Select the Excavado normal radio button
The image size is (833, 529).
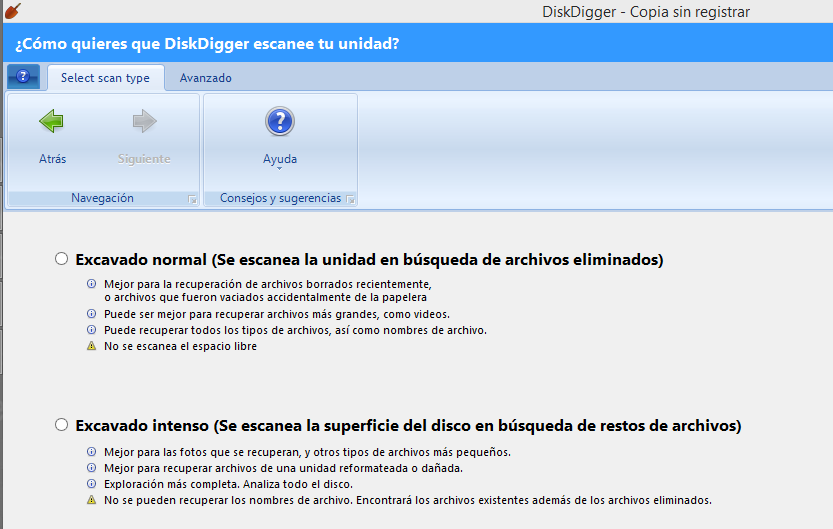pos(62,259)
